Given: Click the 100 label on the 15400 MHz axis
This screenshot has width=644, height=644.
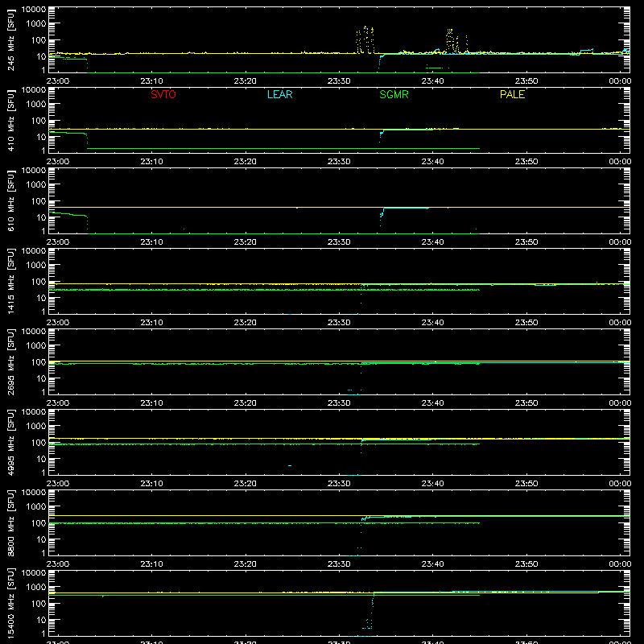Looking at the screenshot, I should pyautogui.click(x=39, y=603).
